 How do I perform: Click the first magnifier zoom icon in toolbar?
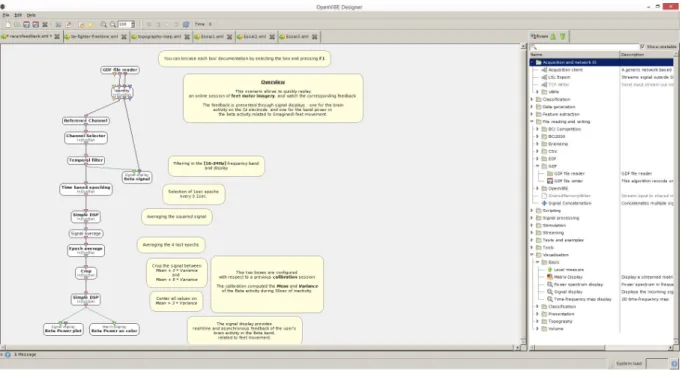point(104,24)
